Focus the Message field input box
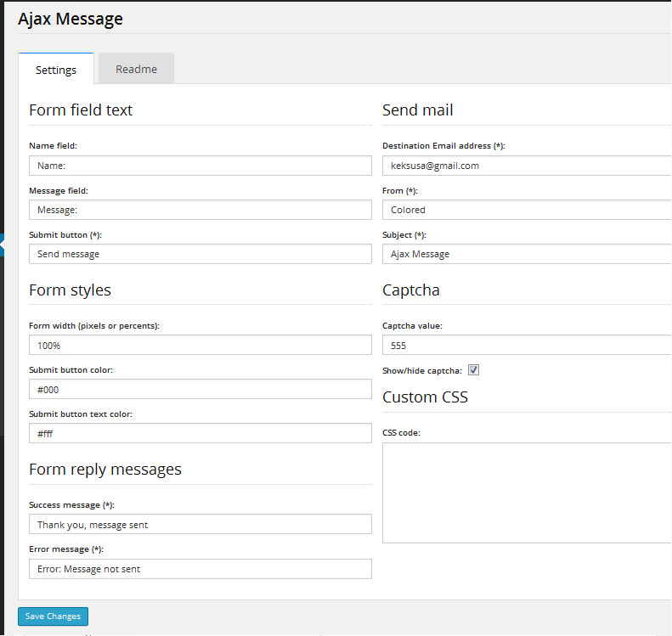 click(x=200, y=210)
